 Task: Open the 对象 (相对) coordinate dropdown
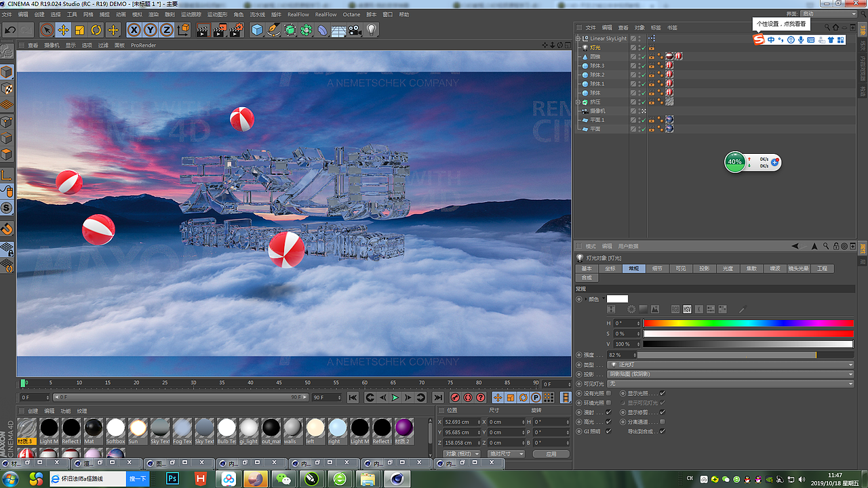click(462, 453)
